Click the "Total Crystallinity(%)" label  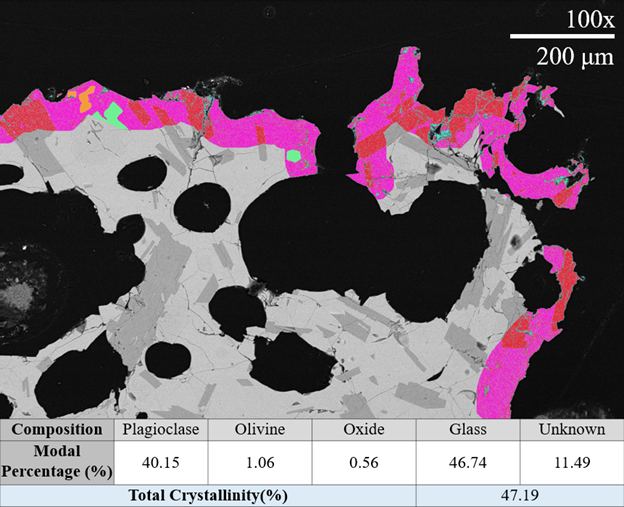click(208, 495)
